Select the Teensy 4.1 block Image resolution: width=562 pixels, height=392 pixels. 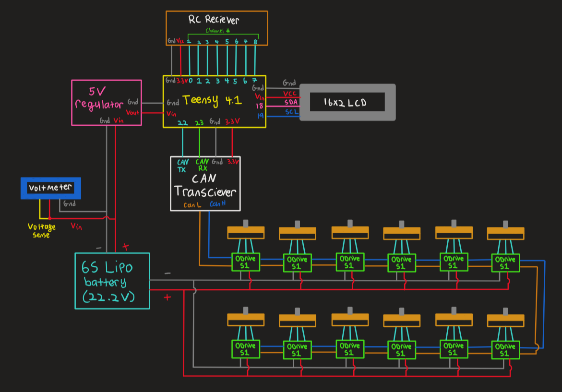click(214, 101)
